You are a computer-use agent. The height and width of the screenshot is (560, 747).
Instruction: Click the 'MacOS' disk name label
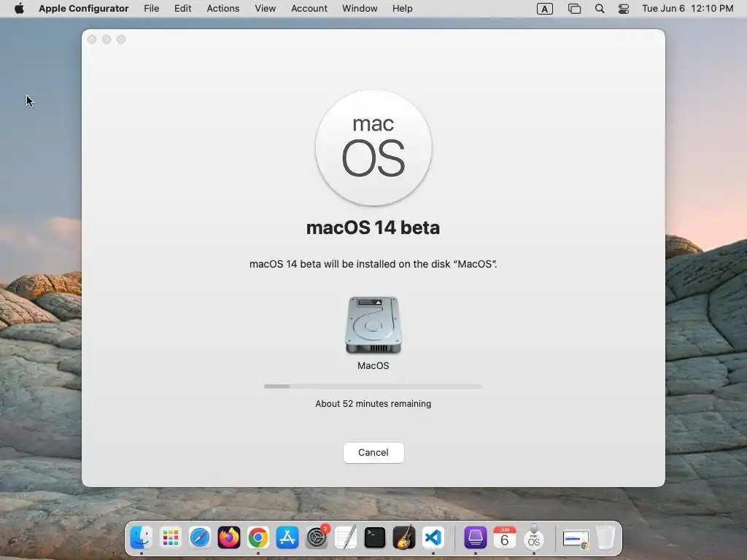point(373,366)
